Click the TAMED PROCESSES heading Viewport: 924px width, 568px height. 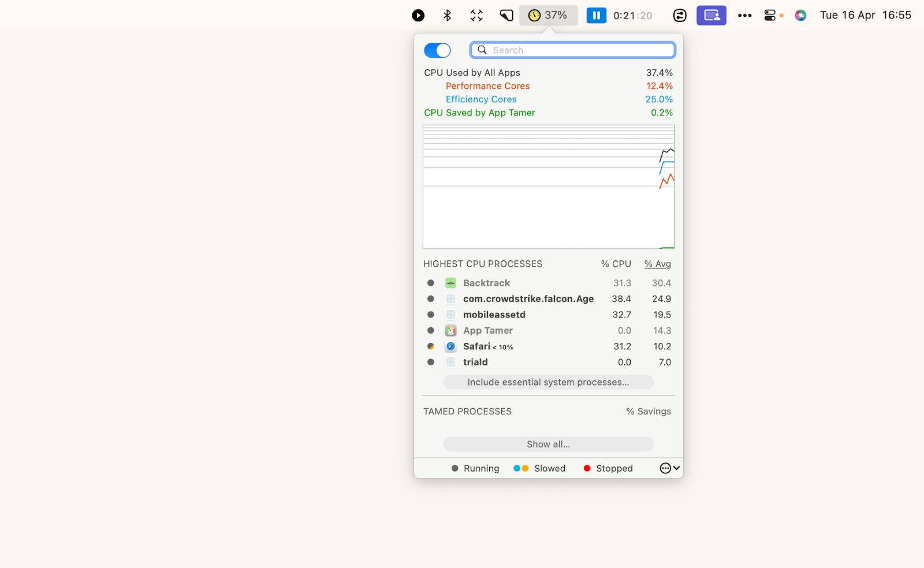(467, 412)
